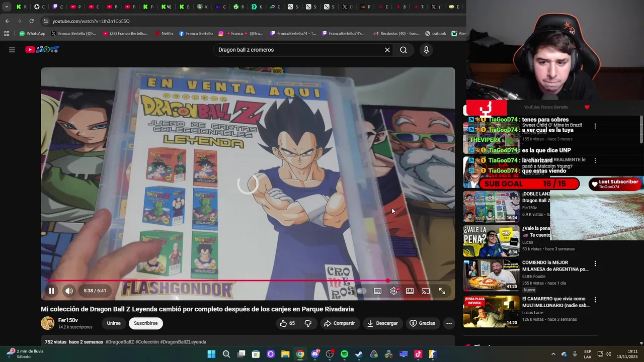Enter fullscreen mode
644x362 pixels.
(442, 291)
